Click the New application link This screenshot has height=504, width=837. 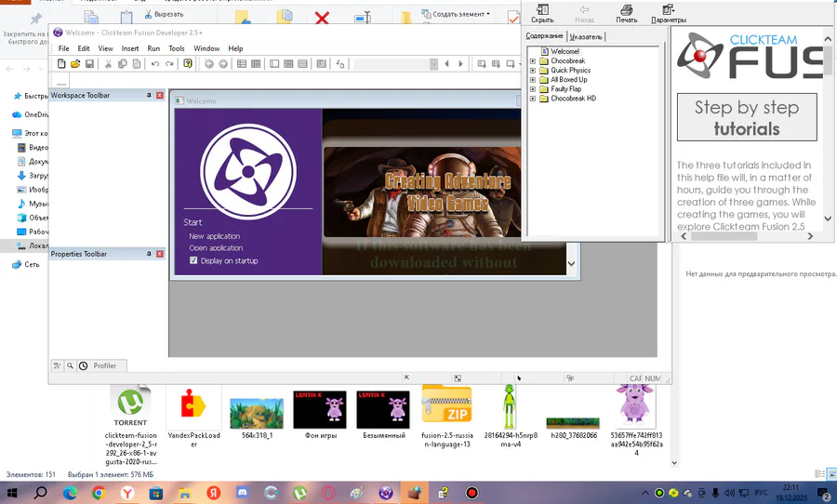pos(214,236)
